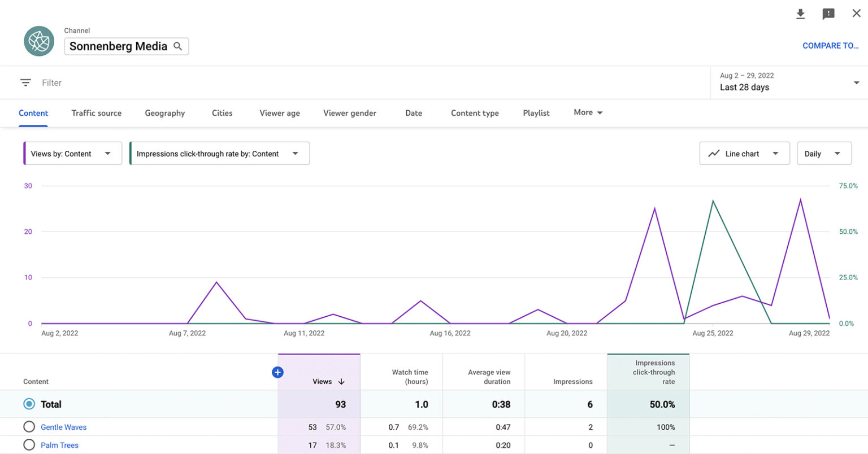The width and height of the screenshot is (868, 454).
Task: Open the Daily granularity dropdown
Action: (824, 153)
